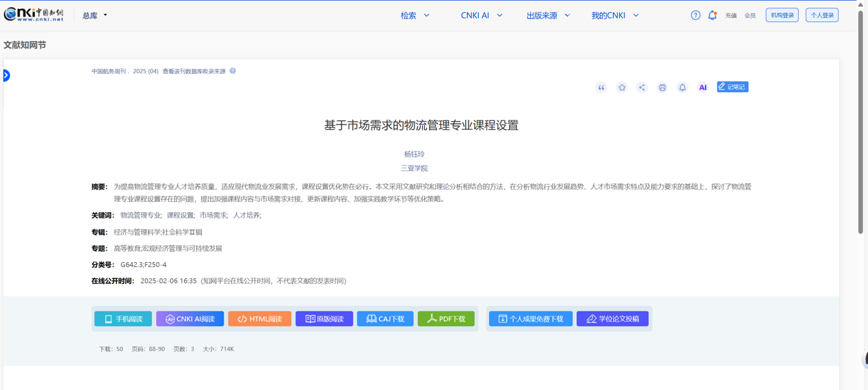
Task: Expand the 检索 menu
Action: 415,15
